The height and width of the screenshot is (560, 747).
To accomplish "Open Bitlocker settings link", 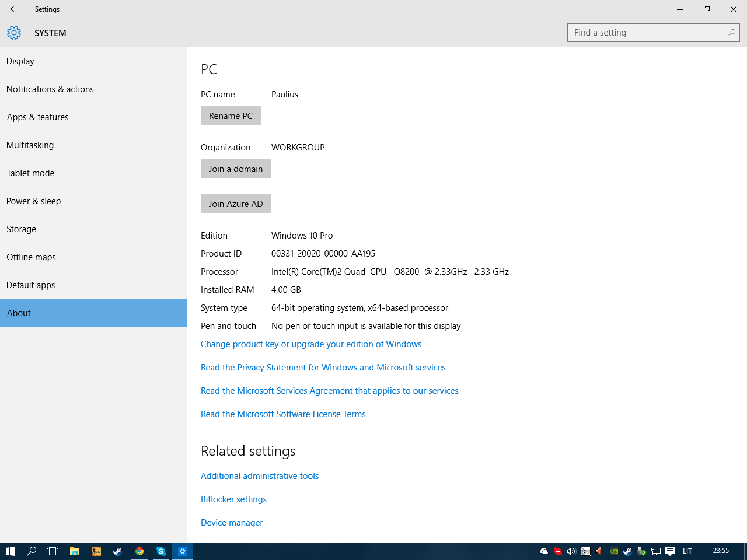I will coord(233,499).
